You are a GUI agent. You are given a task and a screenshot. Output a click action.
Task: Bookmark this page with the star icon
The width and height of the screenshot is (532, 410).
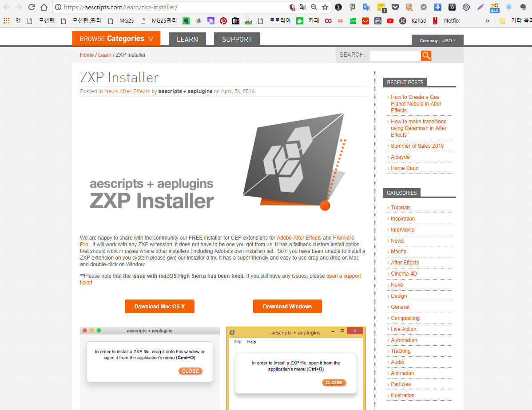pos(325,7)
